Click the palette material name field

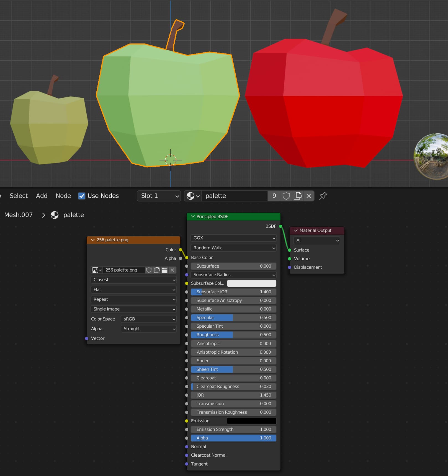(x=234, y=196)
